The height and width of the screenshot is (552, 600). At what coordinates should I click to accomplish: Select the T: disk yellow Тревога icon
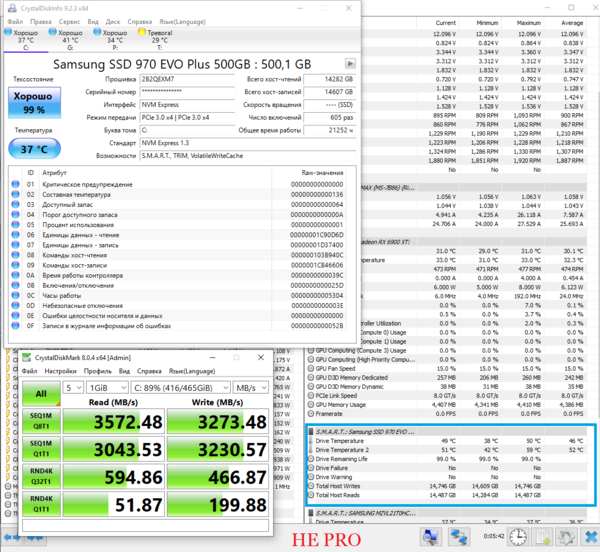pyautogui.click(x=142, y=32)
